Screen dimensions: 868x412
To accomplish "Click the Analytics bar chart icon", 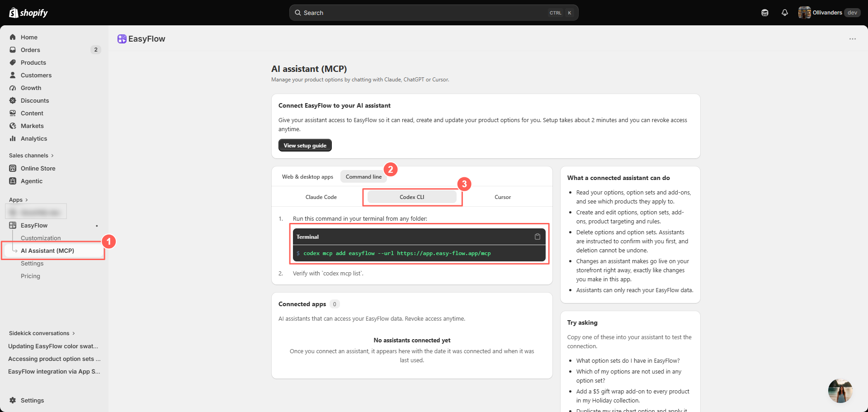I will click(13, 138).
